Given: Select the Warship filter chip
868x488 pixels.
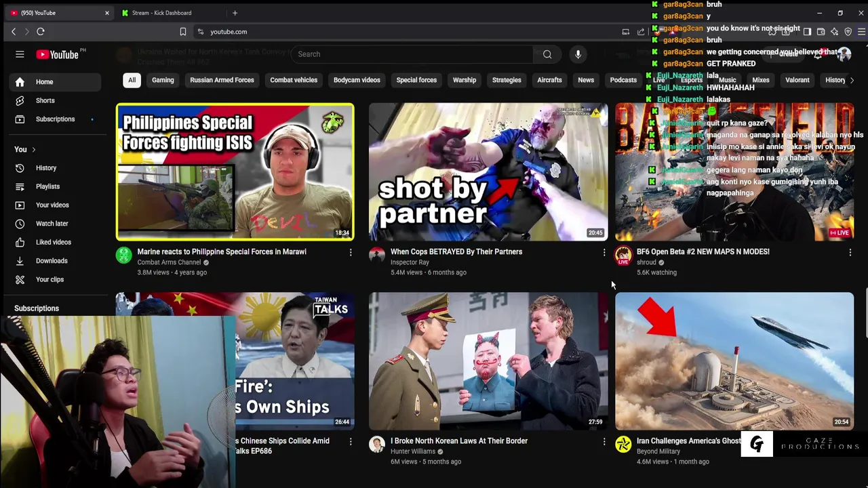Looking at the screenshot, I should tap(465, 80).
